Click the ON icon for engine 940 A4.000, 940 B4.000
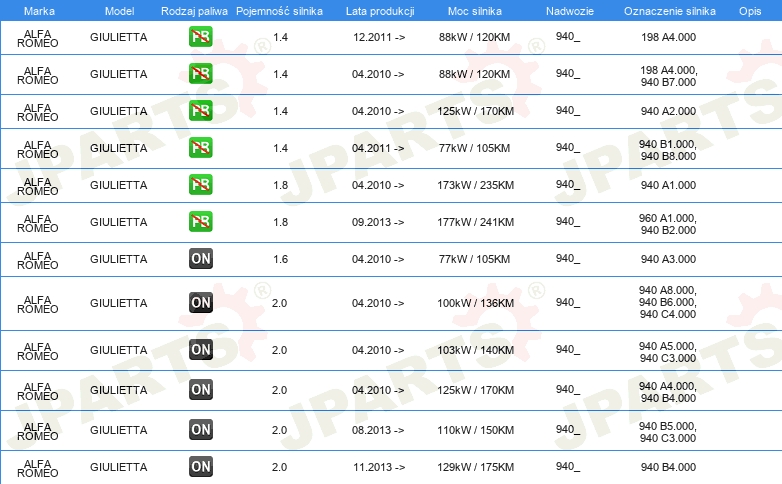The width and height of the screenshot is (782, 484). (x=200, y=389)
